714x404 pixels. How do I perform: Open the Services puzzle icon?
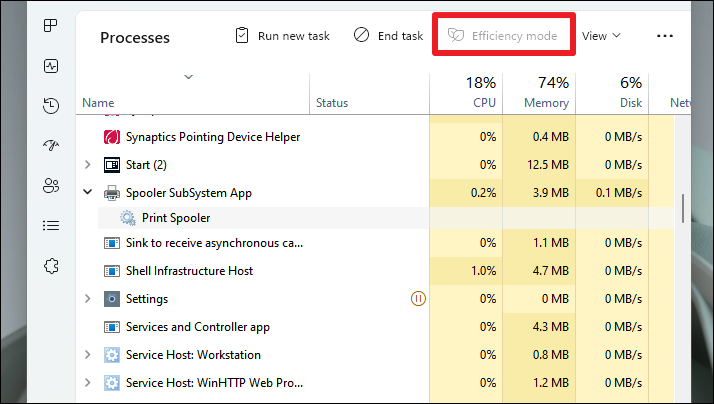(x=50, y=266)
